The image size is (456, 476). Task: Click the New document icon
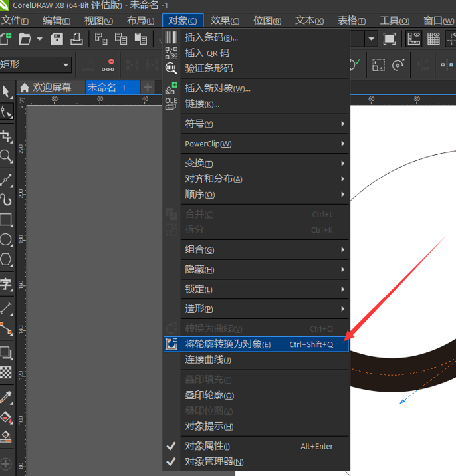[5, 39]
